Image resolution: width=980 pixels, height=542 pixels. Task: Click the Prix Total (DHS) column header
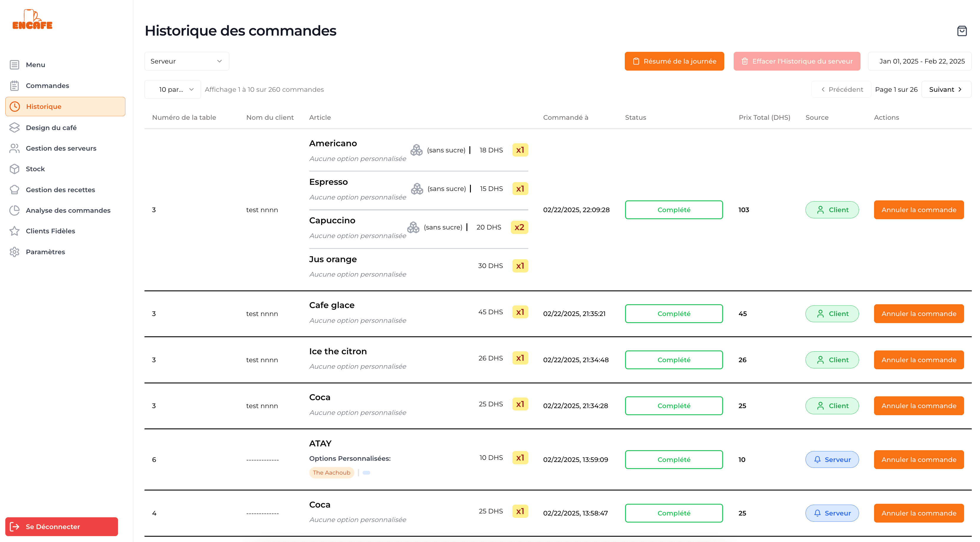[x=764, y=117]
